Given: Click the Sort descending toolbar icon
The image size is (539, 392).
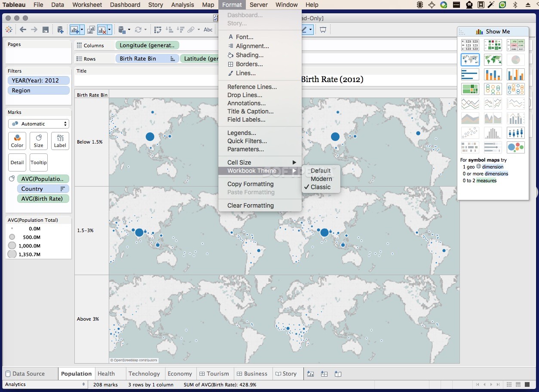Looking at the screenshot, I should point(180,30).
